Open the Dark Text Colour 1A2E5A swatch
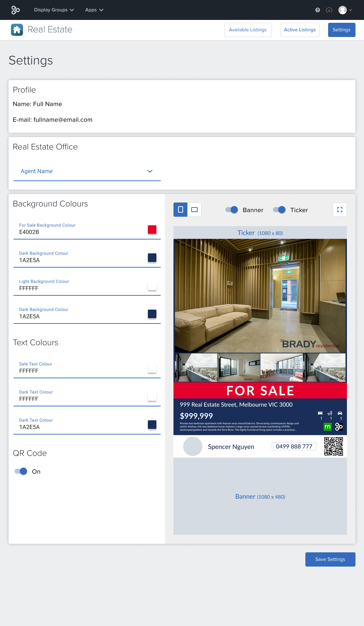 (152, 425)
